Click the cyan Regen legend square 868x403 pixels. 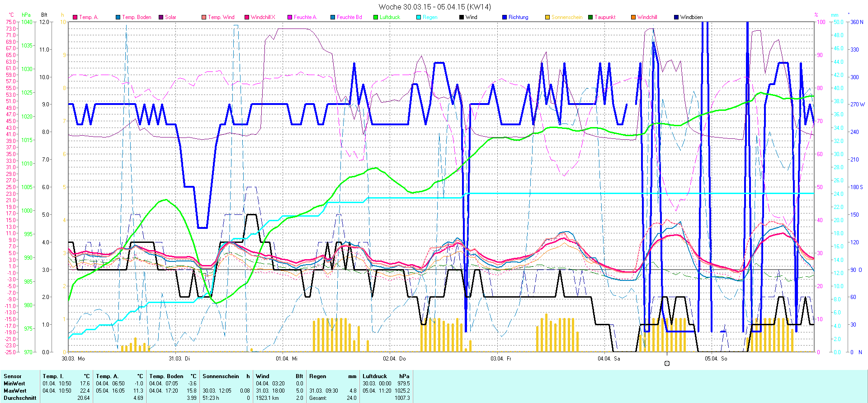click(x=419, y=17)
